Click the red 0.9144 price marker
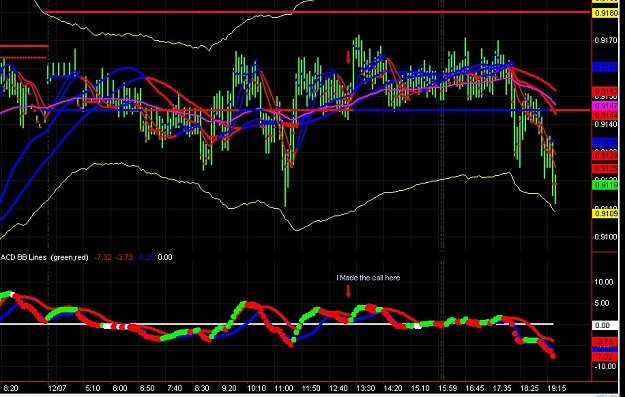The image size is (625, 397). [605, 115]
